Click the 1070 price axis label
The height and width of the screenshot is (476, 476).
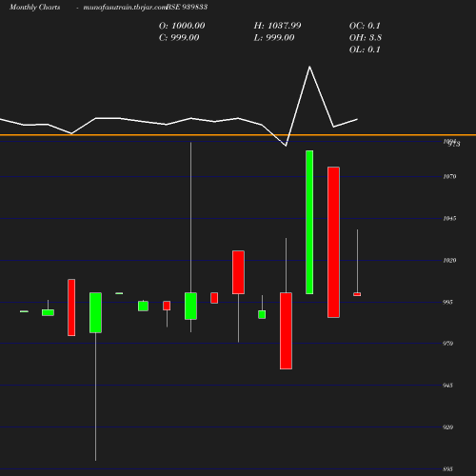click(449, 176)
